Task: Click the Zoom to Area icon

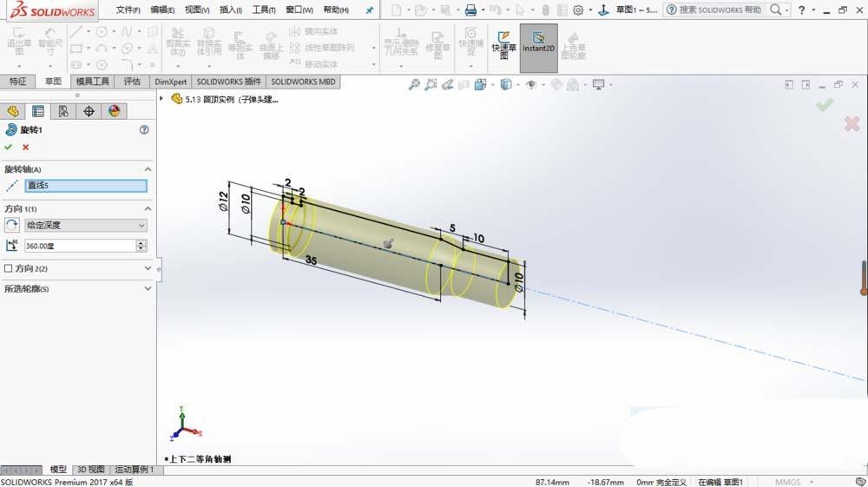Action: [431, 85]
